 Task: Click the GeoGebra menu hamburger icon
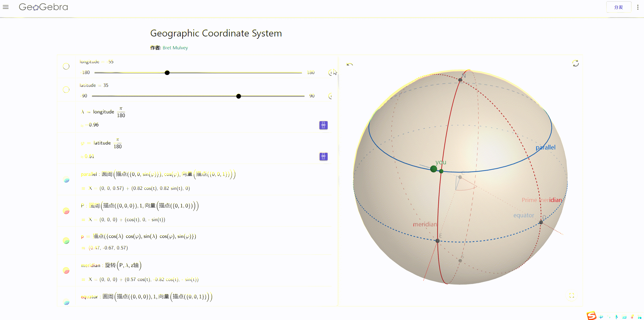point(6,7)
